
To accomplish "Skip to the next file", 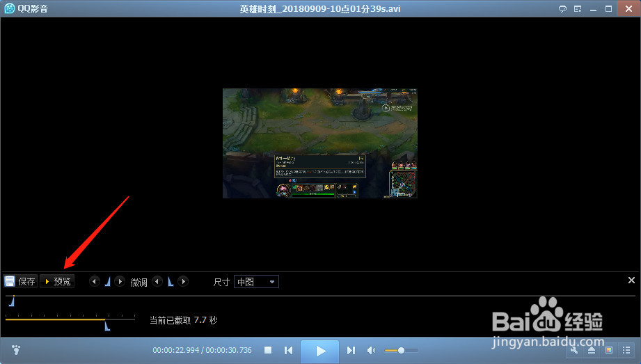I will (351, 350).
